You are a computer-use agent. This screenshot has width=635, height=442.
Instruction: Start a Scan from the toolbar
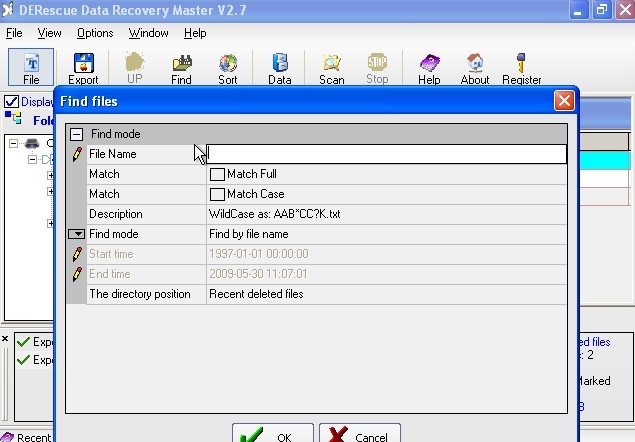331,67
